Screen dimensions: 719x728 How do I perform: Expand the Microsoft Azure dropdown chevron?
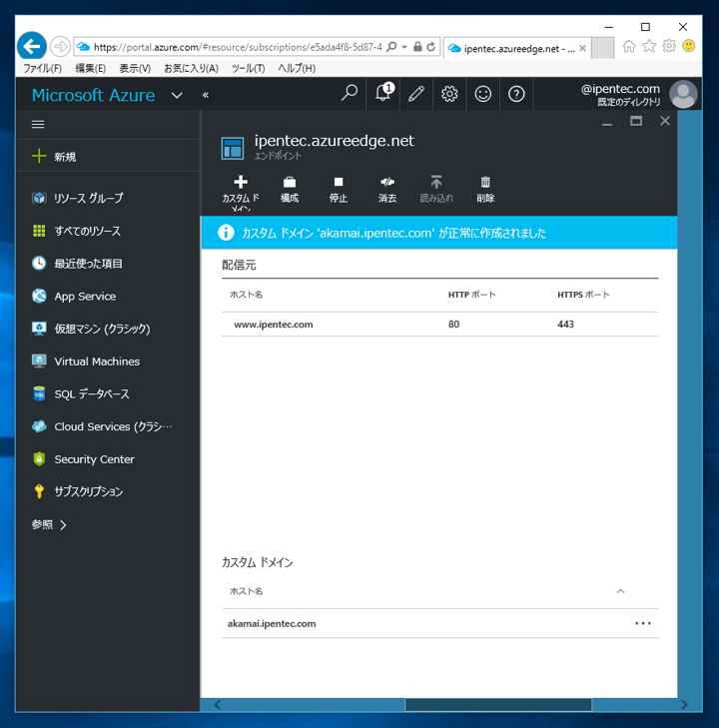pyautogui.click(x=177, y=96)
